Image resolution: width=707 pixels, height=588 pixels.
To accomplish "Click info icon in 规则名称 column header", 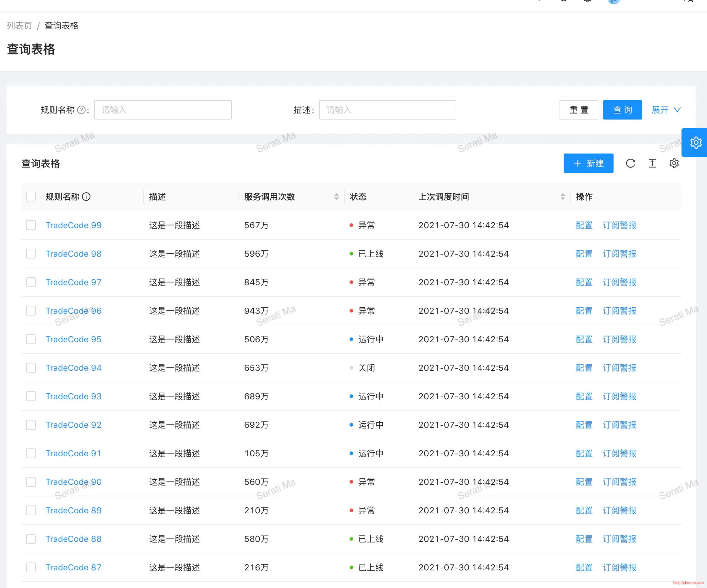I will click(86, 197).
